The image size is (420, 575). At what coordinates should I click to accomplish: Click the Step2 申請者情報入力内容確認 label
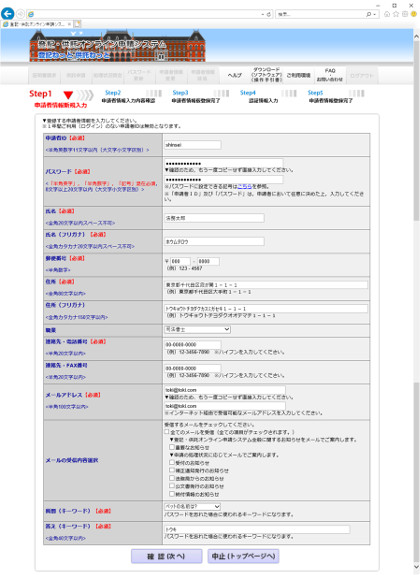(128, 100)
